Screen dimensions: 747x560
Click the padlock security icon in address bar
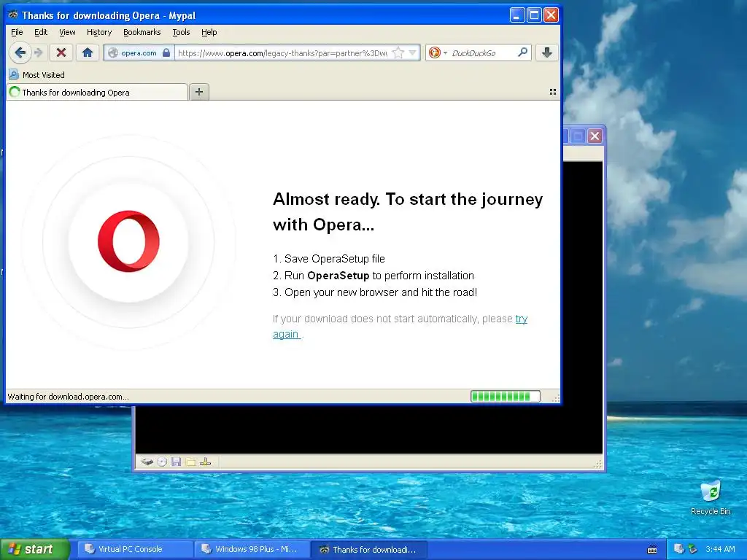166,52
